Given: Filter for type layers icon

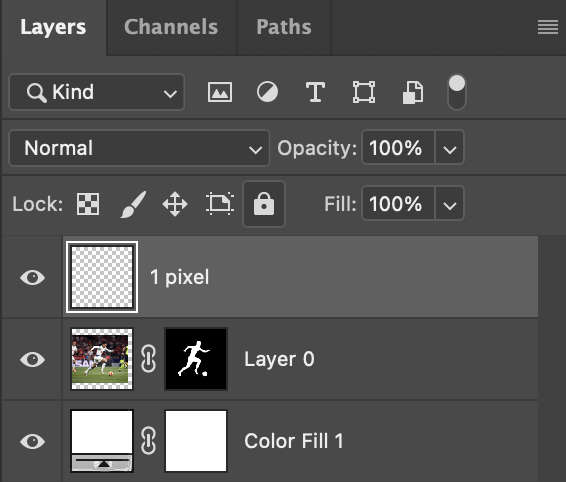Looking at the screenshot, I should (315, 92).
